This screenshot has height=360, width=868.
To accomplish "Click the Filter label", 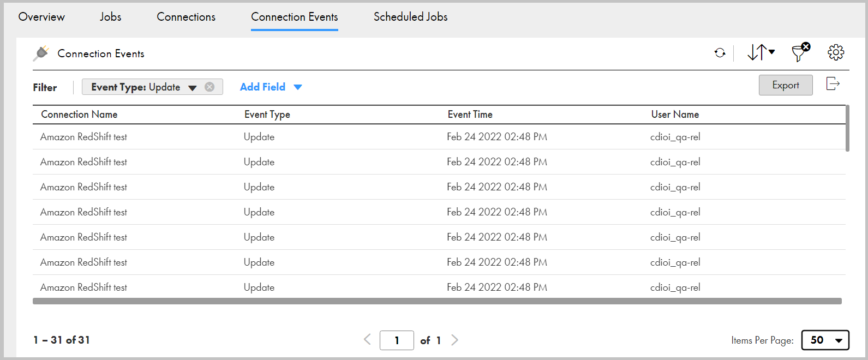I will pos(45,87).
